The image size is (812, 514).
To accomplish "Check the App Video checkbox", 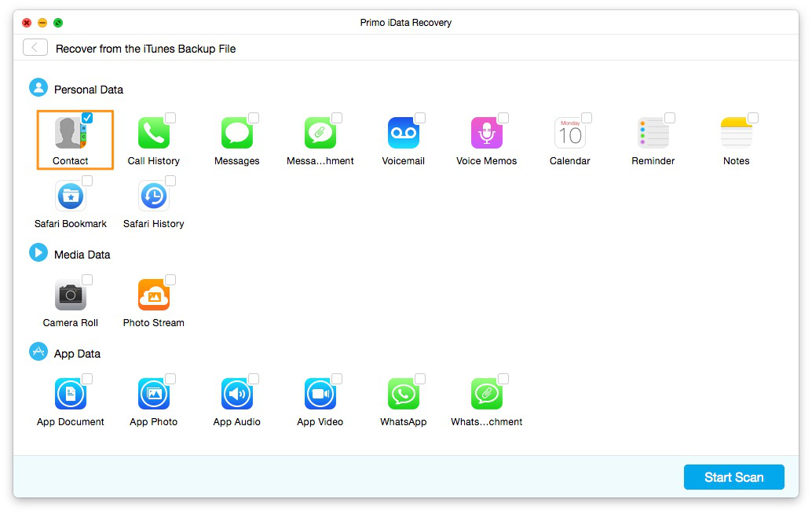I will [x=337, y=379].
